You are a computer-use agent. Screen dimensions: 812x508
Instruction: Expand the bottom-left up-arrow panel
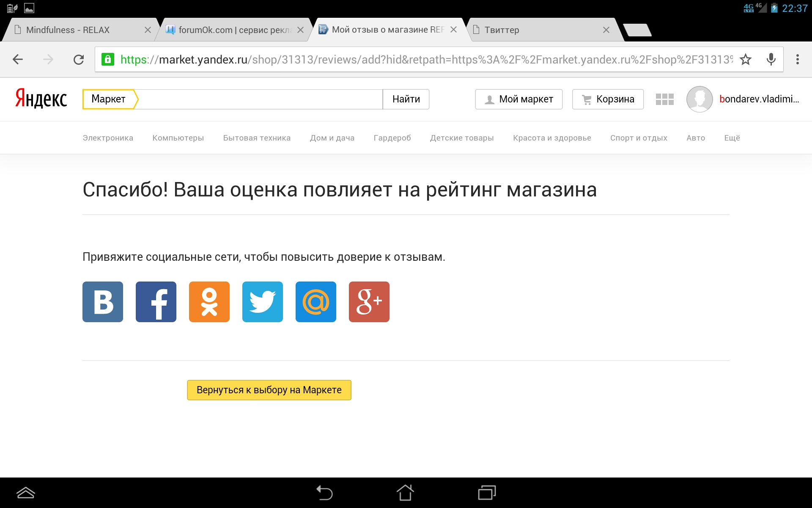pyautogui.click(x=25, y=493)
